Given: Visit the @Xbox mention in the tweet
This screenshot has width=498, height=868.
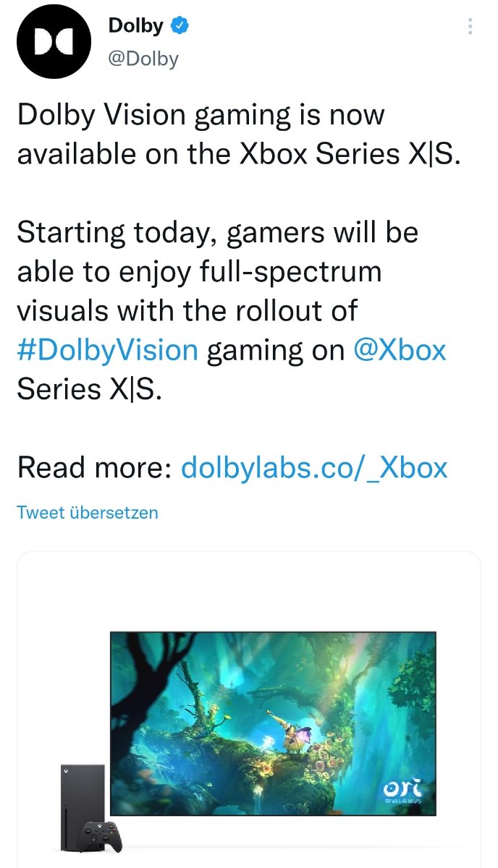Looking at the screenshot, I should pyautogui.click(x=400, y=350).
